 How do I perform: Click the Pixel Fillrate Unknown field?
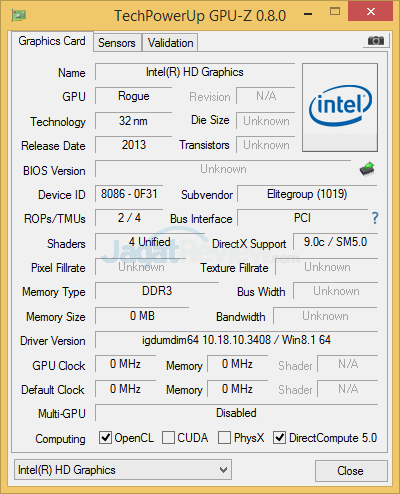point(141,267)
